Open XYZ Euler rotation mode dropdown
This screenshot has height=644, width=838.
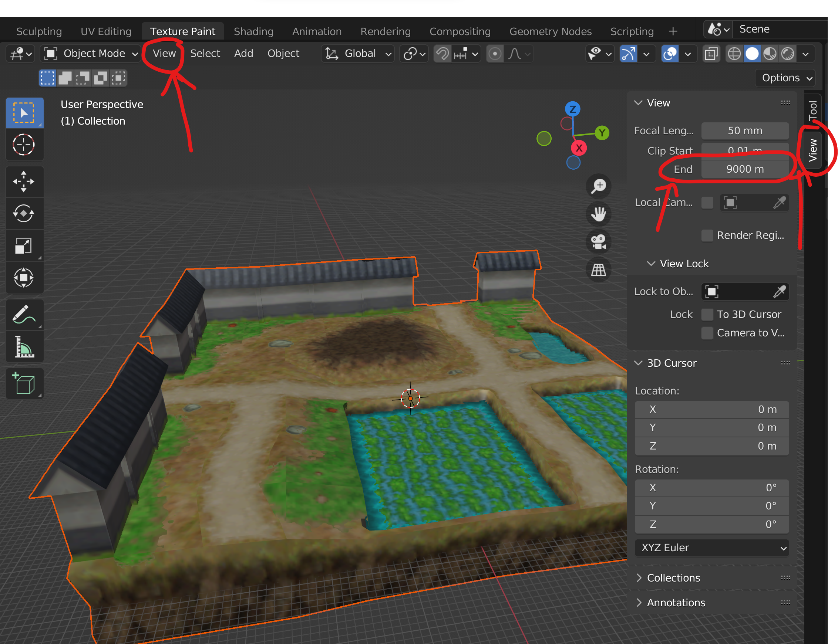(x=711, y=548)
